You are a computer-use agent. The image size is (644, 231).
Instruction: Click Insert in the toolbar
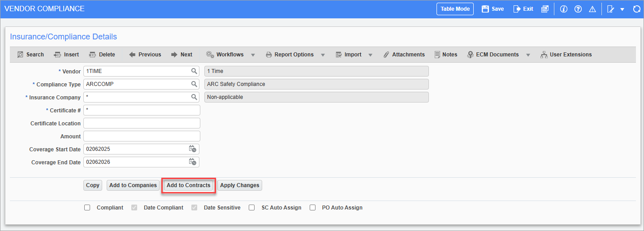(x=66, y=55)
